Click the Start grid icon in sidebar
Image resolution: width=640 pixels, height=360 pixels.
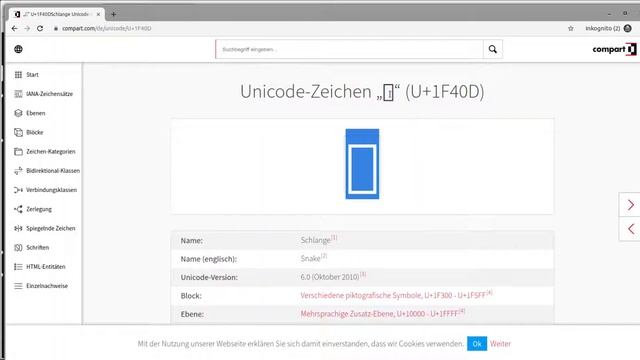18,75
